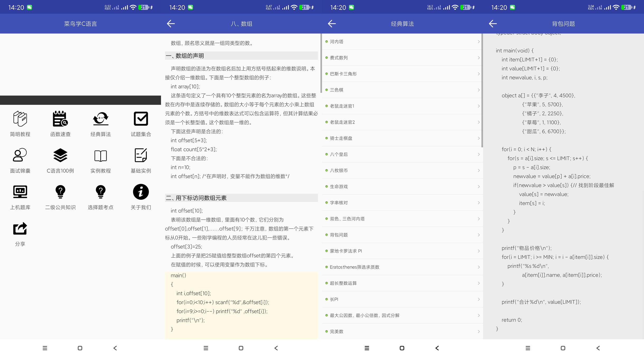Image resolution: width=644 pixels, height=358 pixels.
Task: Open the 面试锦囊 people icon
Action: pyautogui.click(x=20, y=155)
